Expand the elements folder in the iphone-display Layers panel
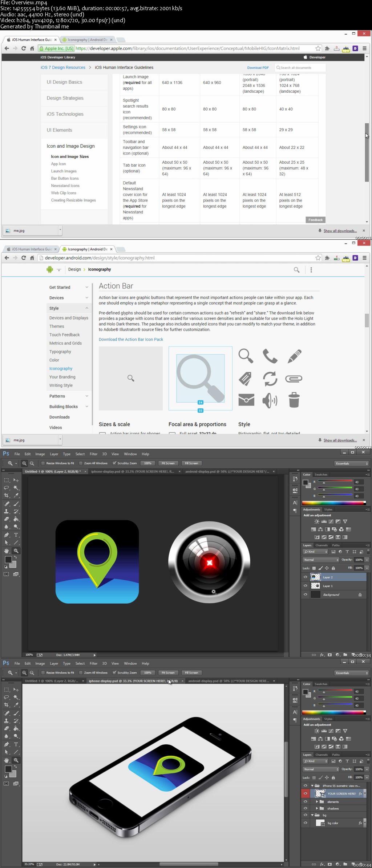This screenshot has height=868, width=372. 317,801
